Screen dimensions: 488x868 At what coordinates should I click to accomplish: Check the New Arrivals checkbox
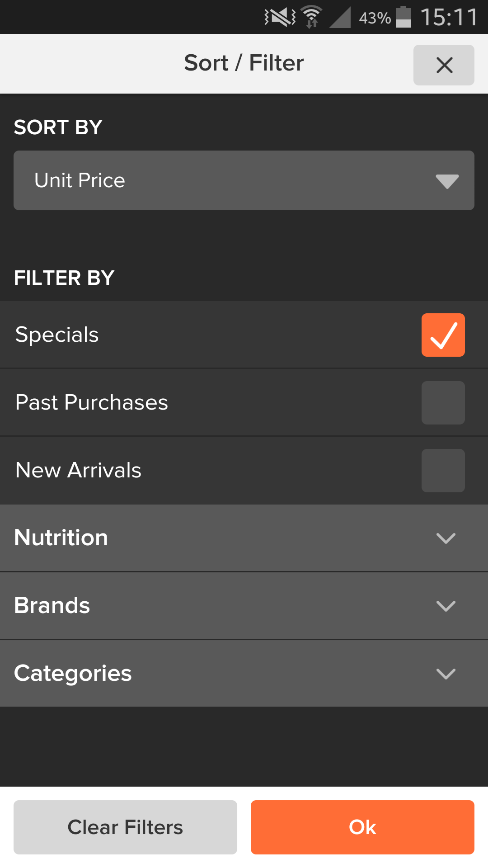pos(443,471)
